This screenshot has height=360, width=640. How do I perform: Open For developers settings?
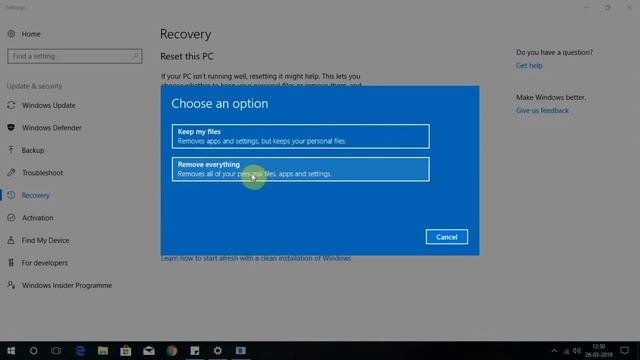[x=44, y=262]
